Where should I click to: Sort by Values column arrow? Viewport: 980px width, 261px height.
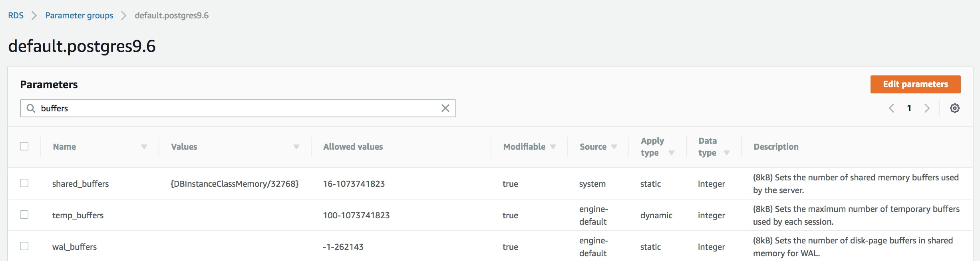296,147
